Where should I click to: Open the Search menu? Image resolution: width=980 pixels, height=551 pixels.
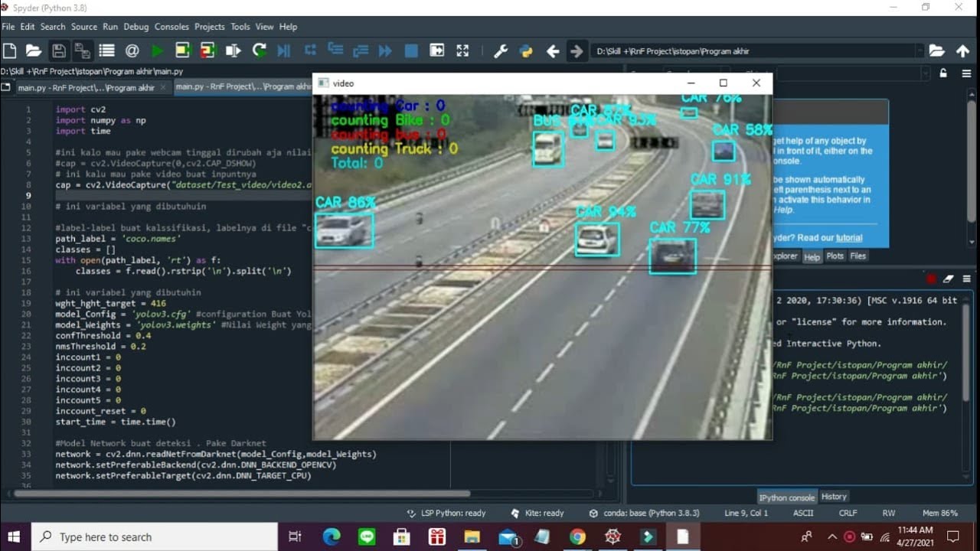tap(53, 27)
